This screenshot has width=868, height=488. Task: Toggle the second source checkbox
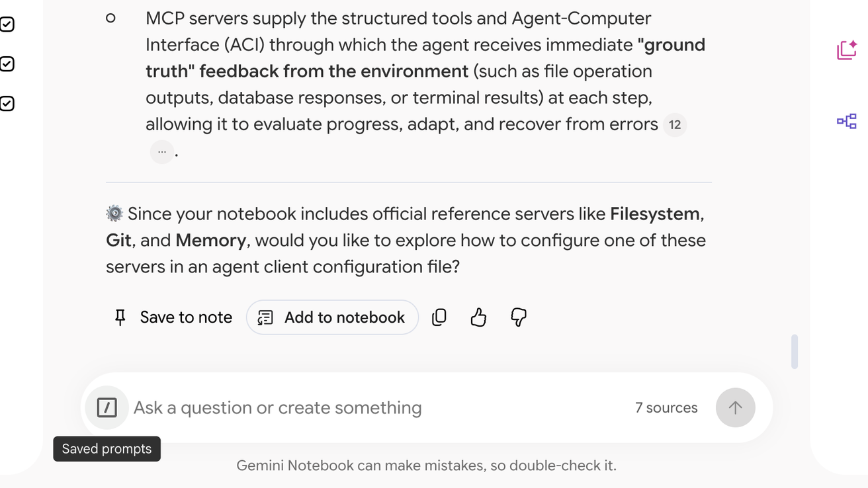[7, 64]
